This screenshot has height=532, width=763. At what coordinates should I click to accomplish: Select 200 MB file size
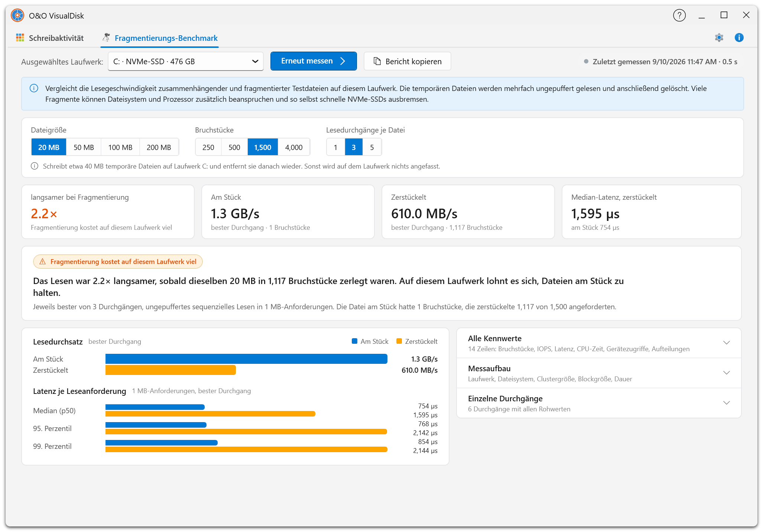click(159, 147)
